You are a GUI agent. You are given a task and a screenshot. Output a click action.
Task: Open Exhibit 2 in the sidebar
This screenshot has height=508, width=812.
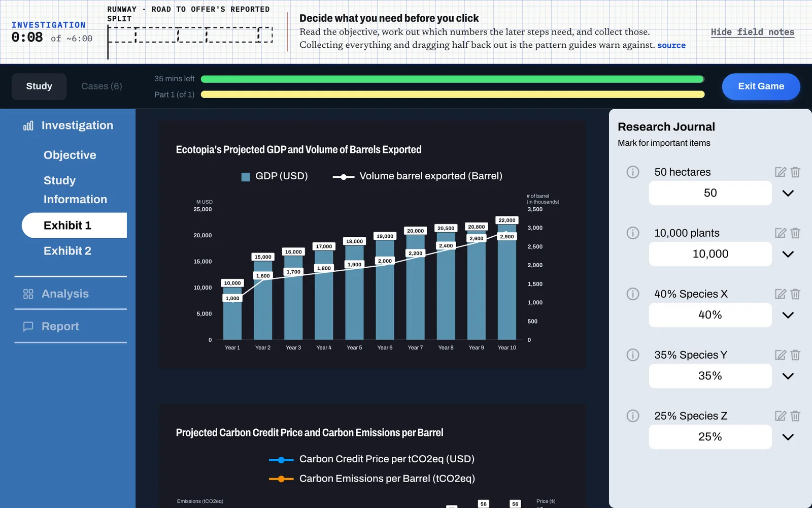tap(67, 250)
